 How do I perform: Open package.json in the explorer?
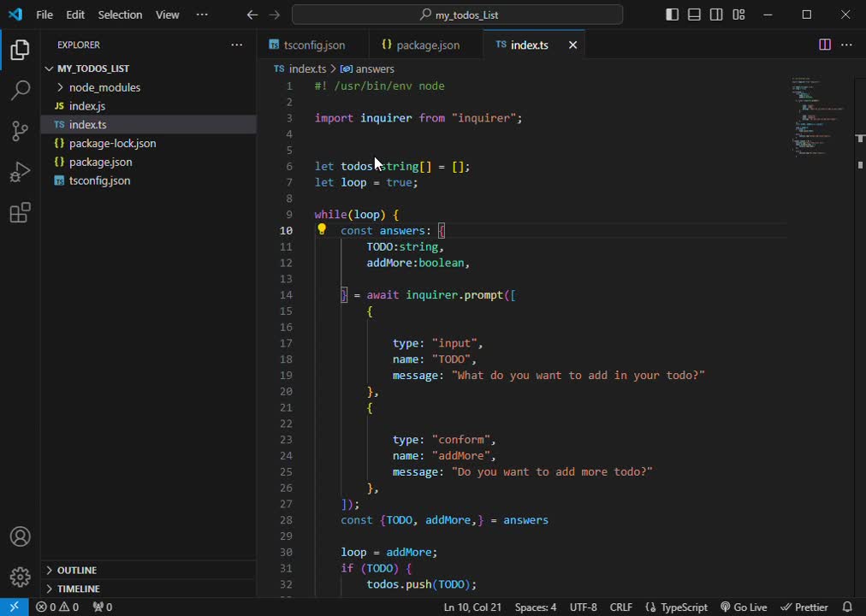point(149,163)
